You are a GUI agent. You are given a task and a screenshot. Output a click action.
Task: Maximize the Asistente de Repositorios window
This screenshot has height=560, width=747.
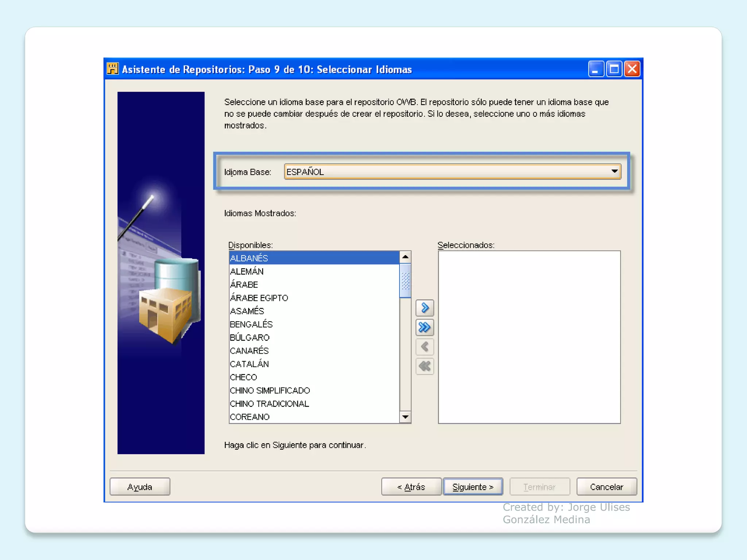(614, 69)
